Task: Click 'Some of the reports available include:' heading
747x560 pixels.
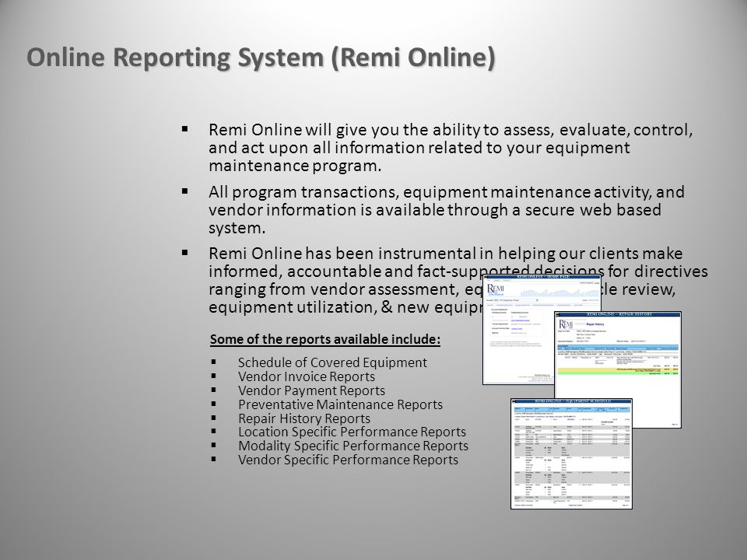Action: point(325,339)
